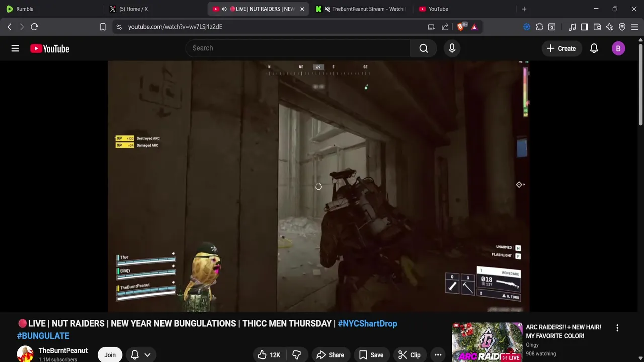Open the browser extensions puzzle icon
Screen dimensions: 644x362
click(x=539, y=27)
